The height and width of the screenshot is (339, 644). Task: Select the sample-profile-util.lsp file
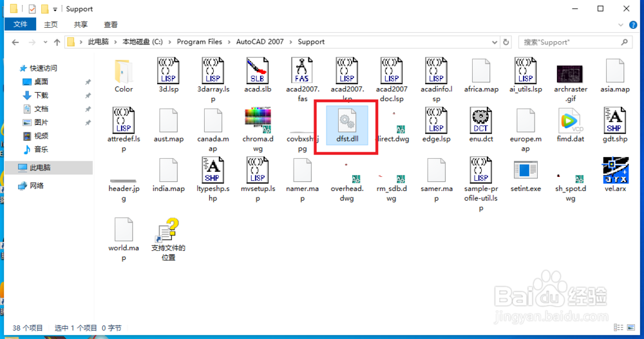point(481,185)
